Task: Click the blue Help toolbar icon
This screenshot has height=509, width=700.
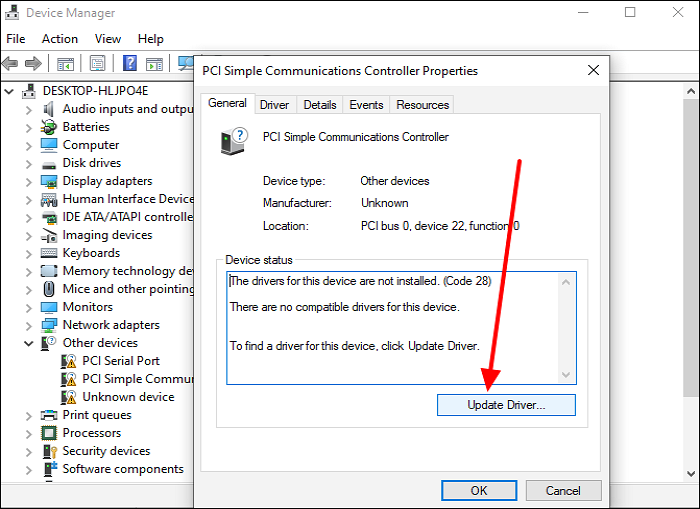Action: pos(130,64)
